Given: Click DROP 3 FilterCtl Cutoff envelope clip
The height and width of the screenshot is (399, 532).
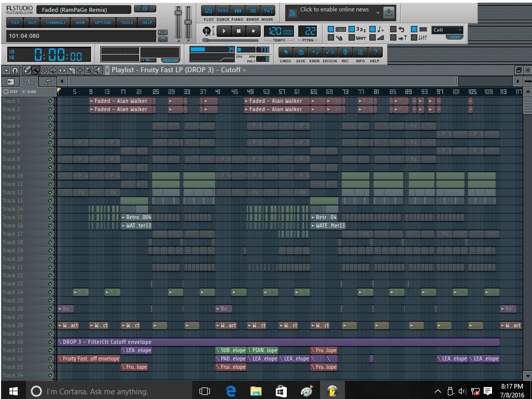Looking at the screenshot, I should click(278, 342).
